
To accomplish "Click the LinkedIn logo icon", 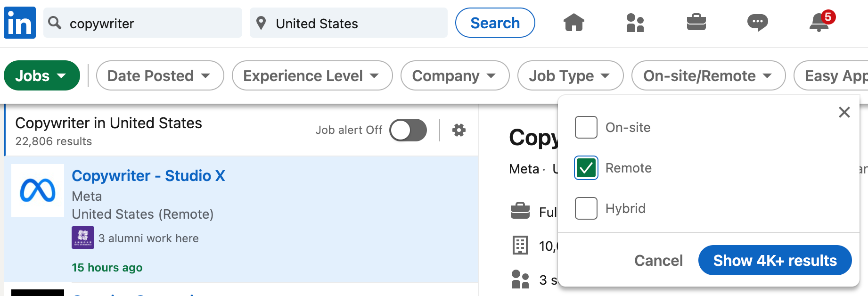I will 20,23.
